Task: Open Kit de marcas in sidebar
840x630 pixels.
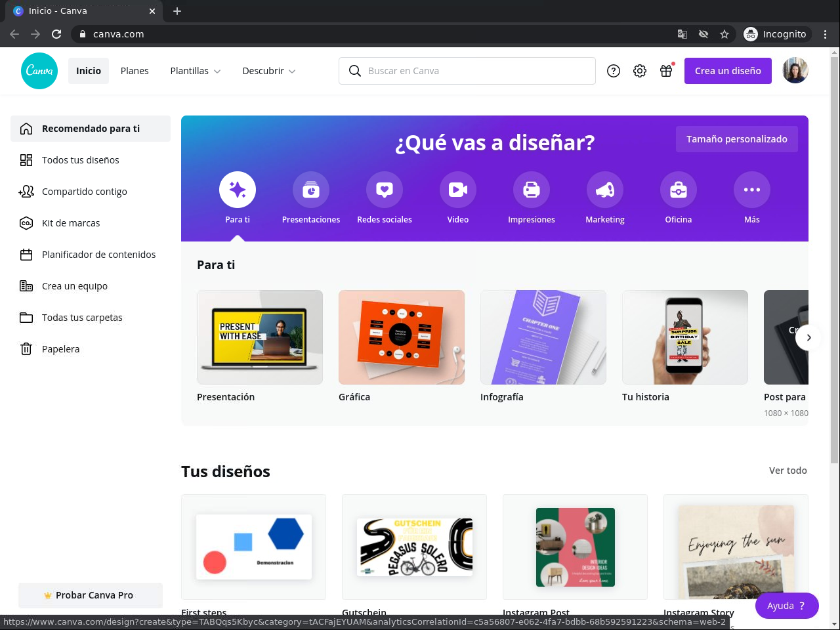Action: pyautogui.click(x=91, y=223)
